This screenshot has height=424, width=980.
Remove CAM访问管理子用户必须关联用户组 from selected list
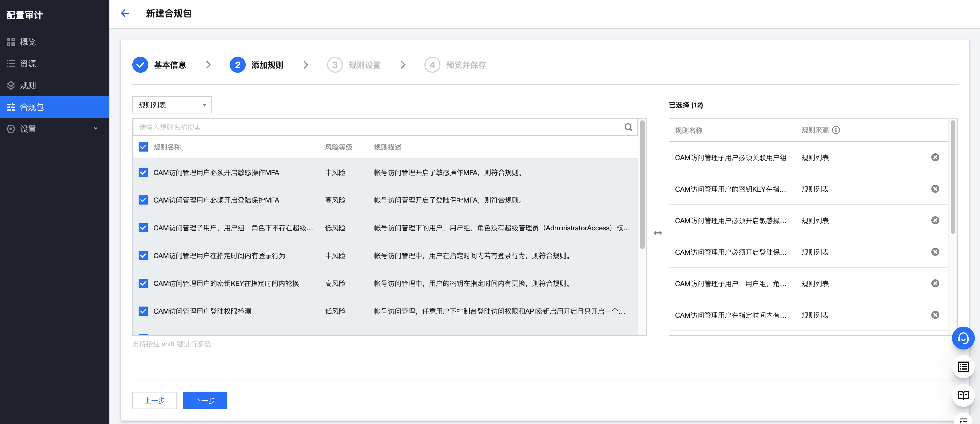point(935,158)
